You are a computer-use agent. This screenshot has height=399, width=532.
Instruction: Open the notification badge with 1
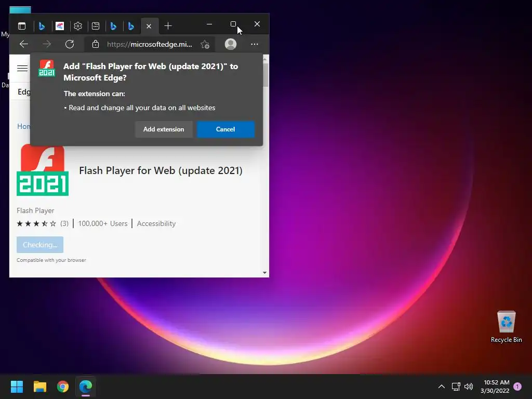[x=517, y=387]
